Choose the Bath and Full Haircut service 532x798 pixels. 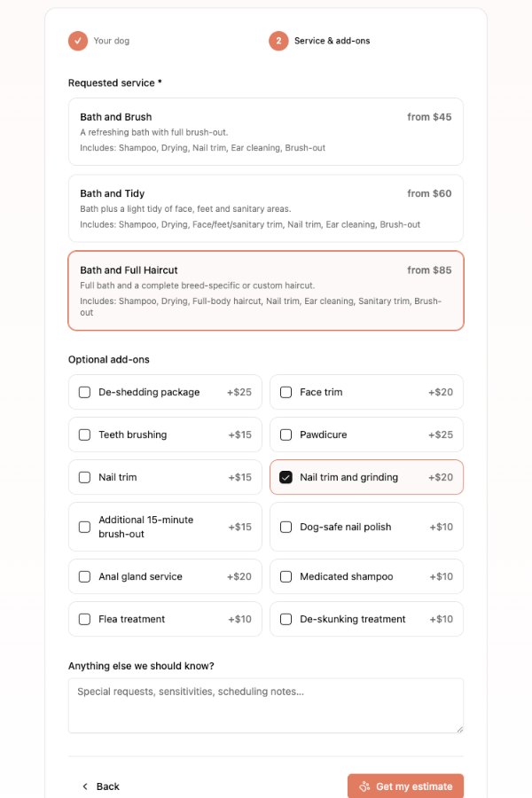point(266,291)
